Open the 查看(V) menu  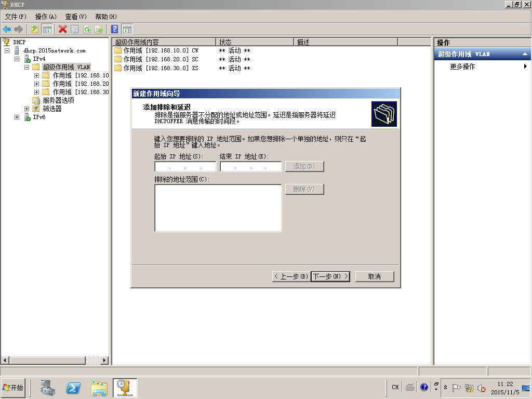point(76,17)
